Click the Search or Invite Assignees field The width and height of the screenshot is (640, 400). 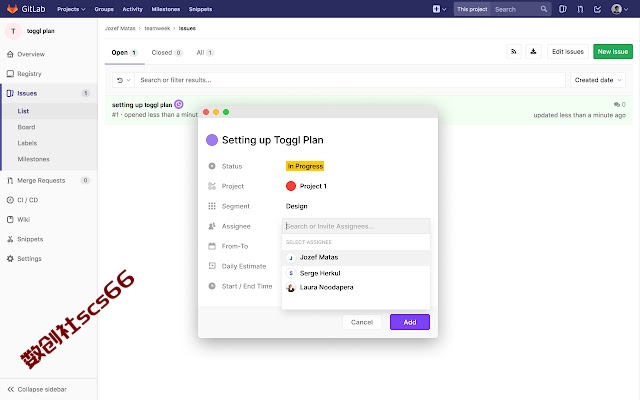(x=356, y=226)
